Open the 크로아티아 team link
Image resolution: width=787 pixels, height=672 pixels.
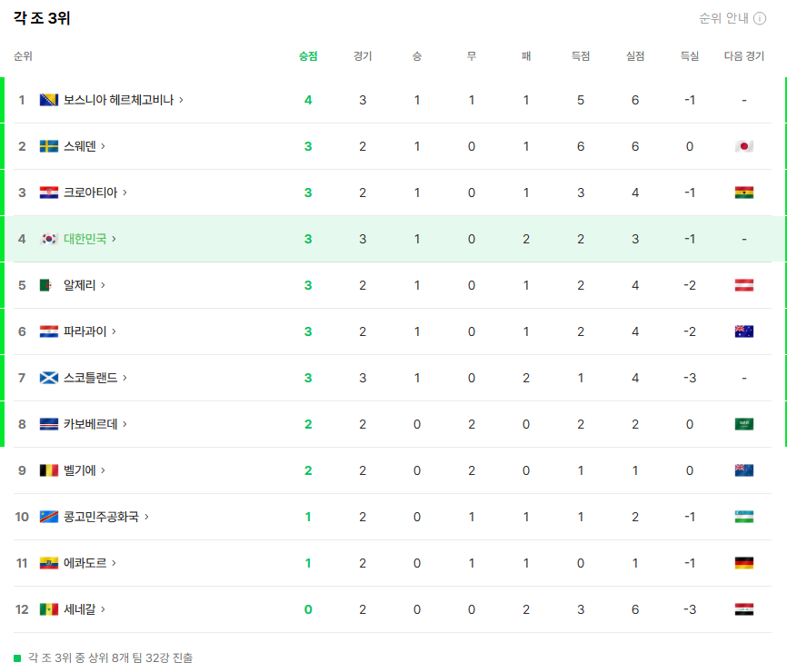click(x=90, y=193)
